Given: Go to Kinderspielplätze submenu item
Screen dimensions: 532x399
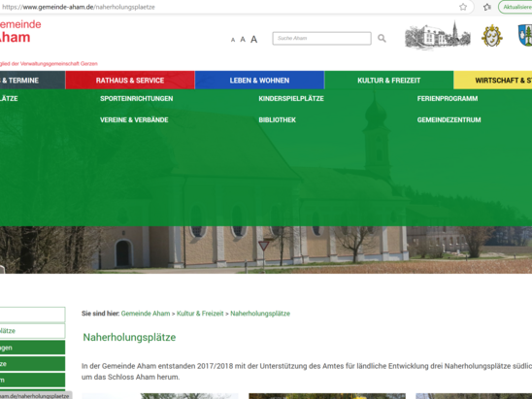Looking at the screenshot, I should click(291, 98).
